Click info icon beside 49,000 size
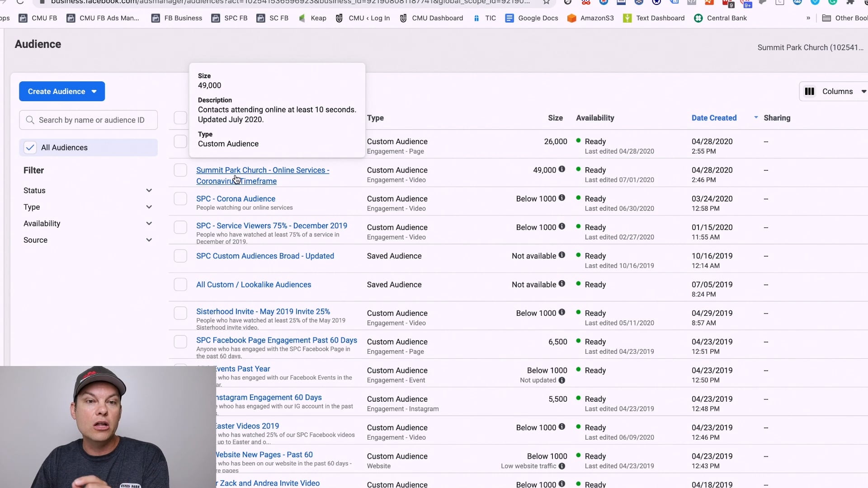 [x=561, y=169]
